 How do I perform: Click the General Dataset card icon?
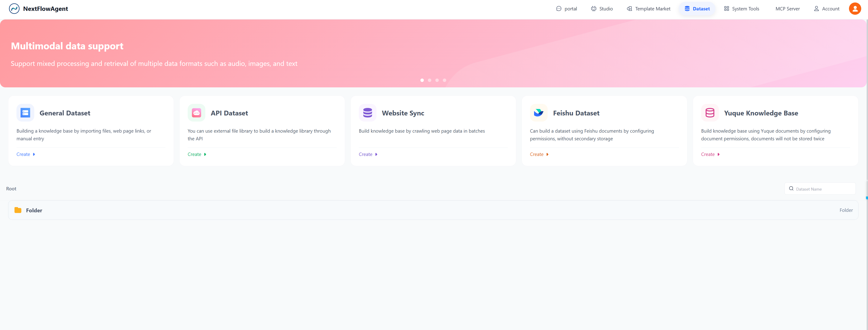[x=25, y=113]
